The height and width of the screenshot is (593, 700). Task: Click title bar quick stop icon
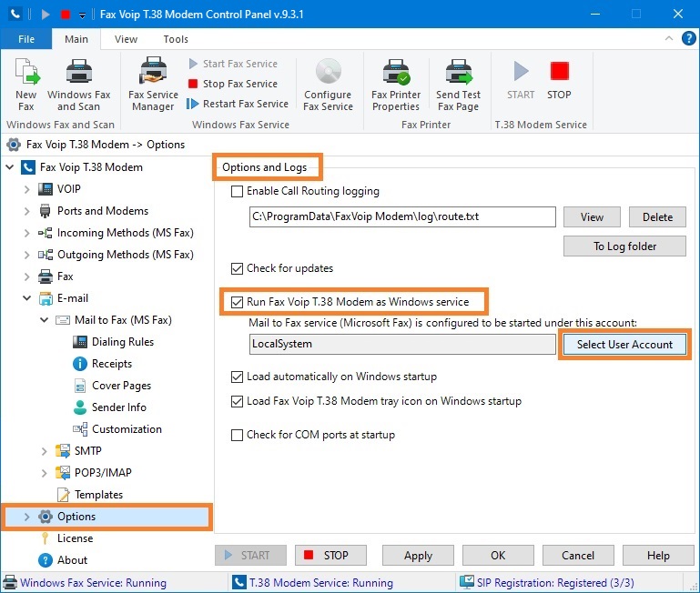(x=66, y=15)
